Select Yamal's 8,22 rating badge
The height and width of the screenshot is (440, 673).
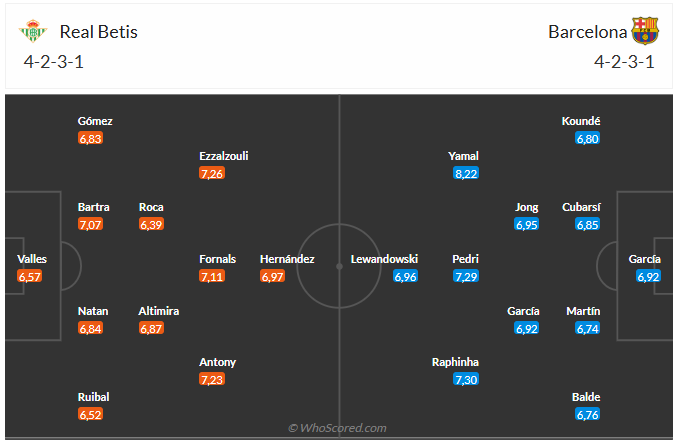point(466,173)
